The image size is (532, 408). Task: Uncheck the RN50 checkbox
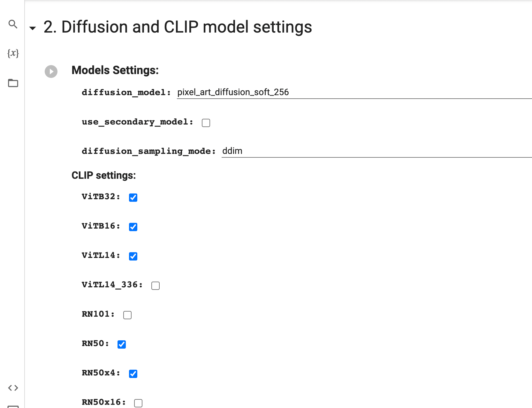[x=122, y=344]
